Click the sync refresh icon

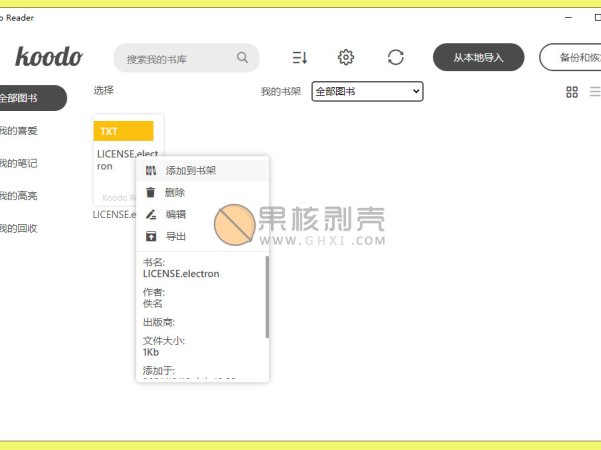pos(396,57)
